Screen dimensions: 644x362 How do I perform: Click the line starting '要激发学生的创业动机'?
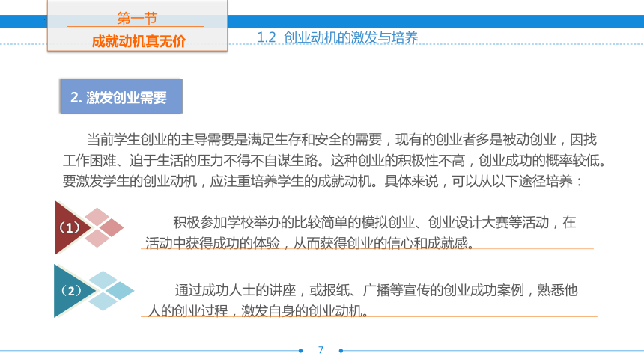coord(323,181)
